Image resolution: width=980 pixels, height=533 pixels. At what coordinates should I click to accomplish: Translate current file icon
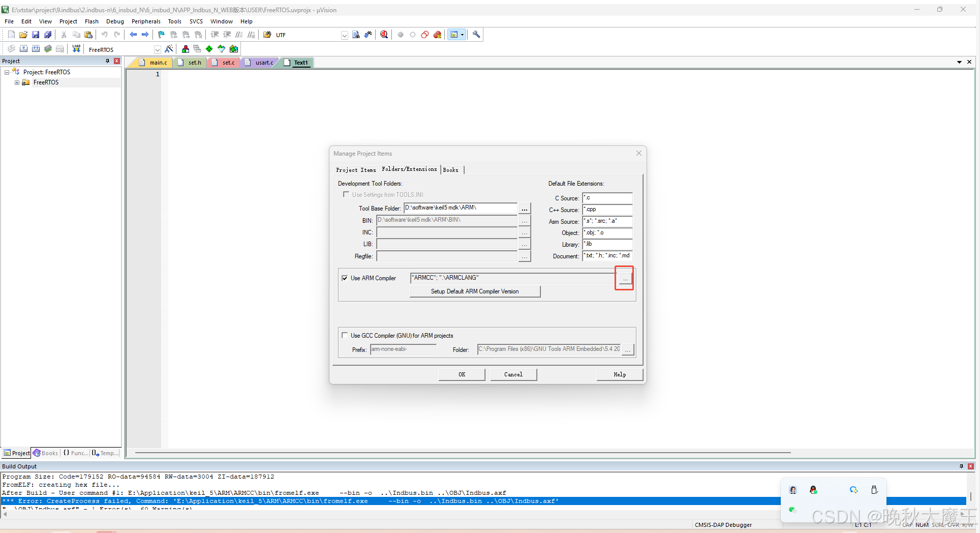point(11,49)
